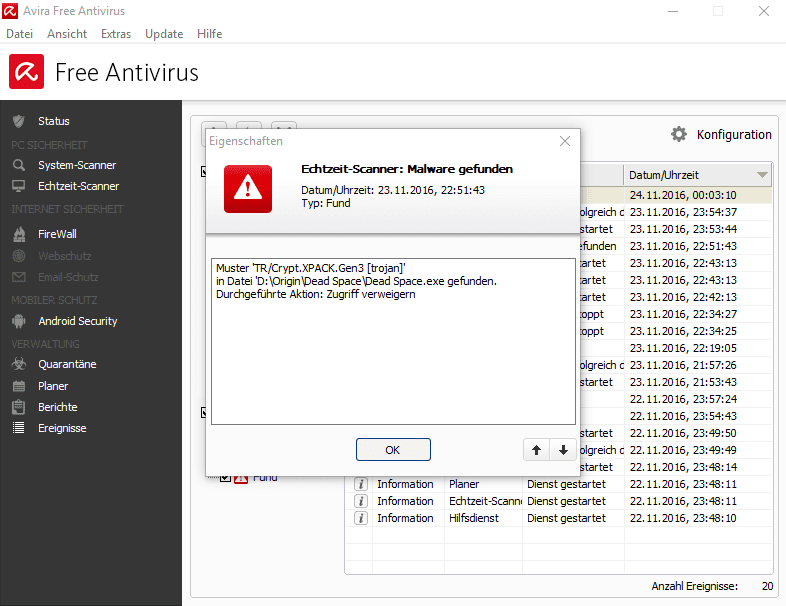Click inside the malware details text box
786x606 pixels.
393,342
